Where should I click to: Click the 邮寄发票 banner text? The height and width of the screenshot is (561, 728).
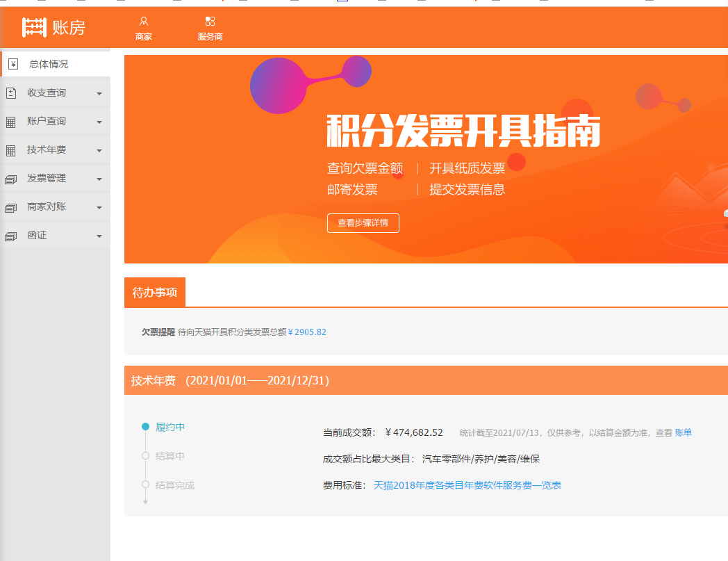pyautogui.click(x=352, y=190)
